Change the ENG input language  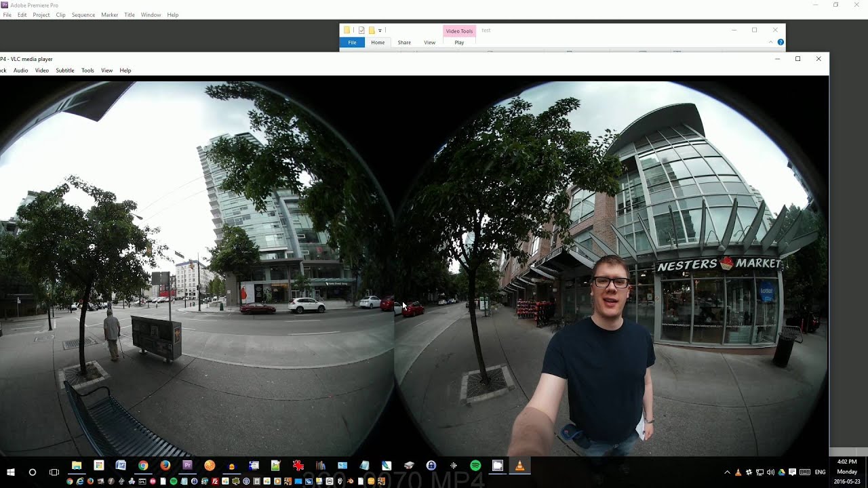820,472
